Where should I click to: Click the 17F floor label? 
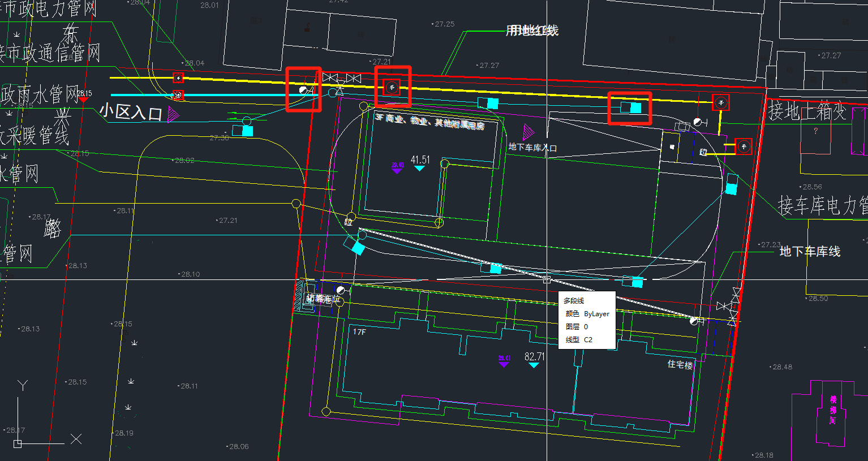point(359,332)
